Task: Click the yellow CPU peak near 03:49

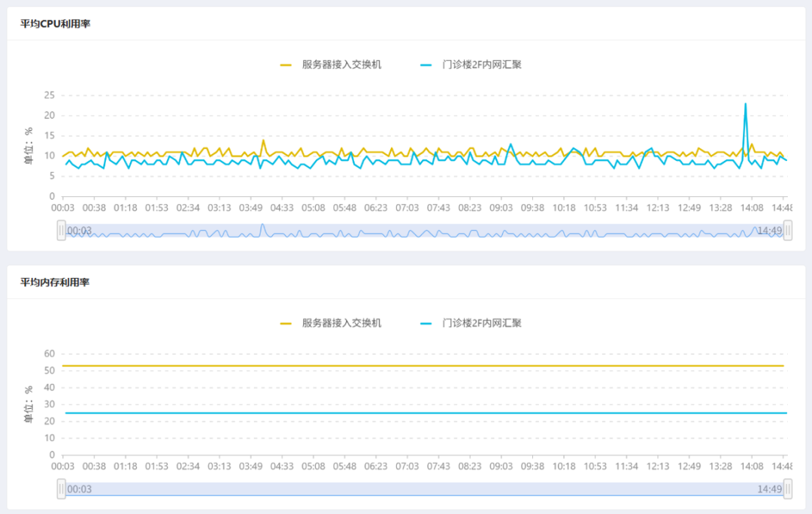Action: tap(263, 140)
